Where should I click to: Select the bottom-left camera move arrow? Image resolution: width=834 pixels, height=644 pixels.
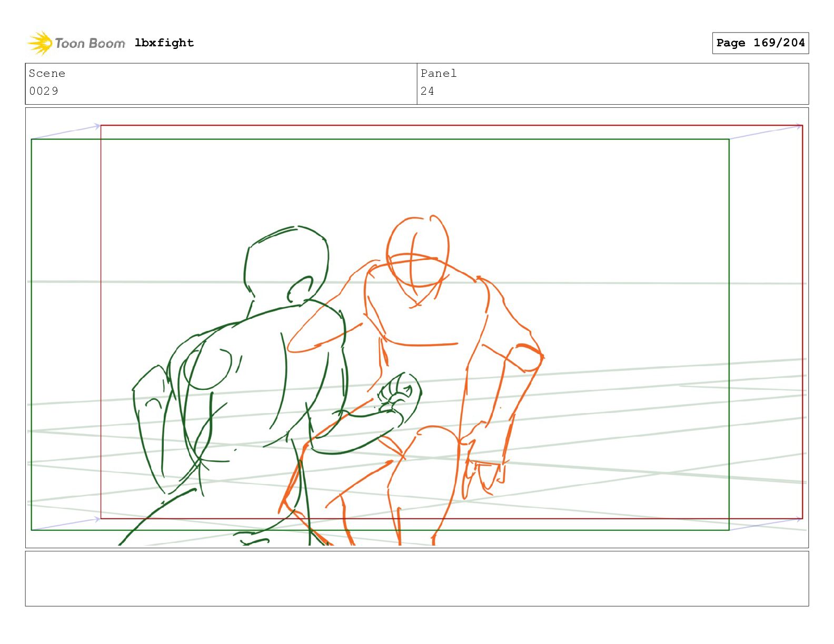click(66, 524)
